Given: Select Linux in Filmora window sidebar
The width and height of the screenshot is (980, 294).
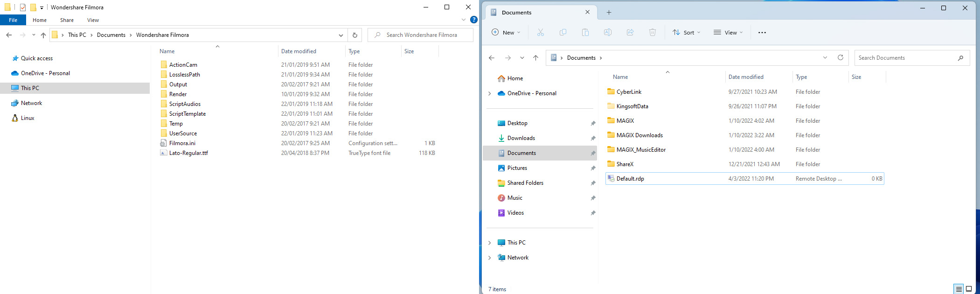Looking at the screenshot, I should (28, 118).
